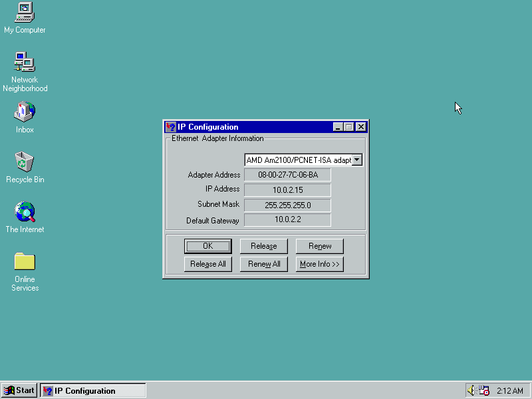The width and height of the screenshot is (532, 399).
Task: Select the Network Neighborhood icon
Action: [x=25, y=63]
